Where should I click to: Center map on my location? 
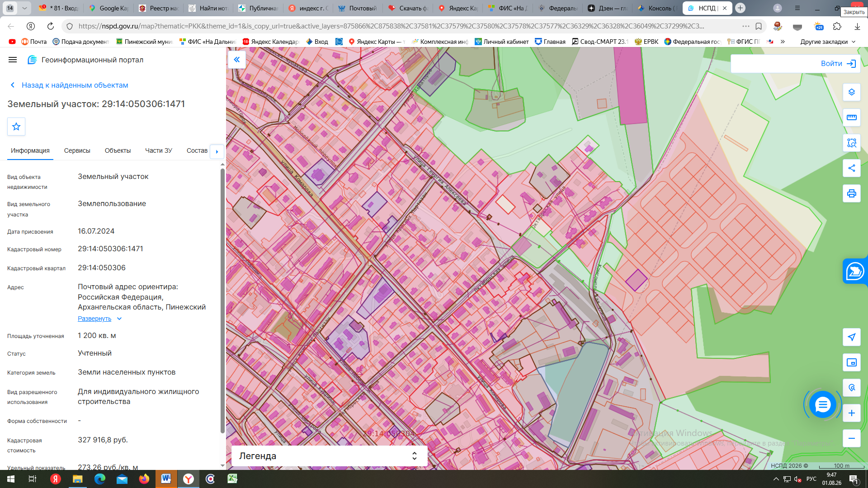click(x=852, y=337)
